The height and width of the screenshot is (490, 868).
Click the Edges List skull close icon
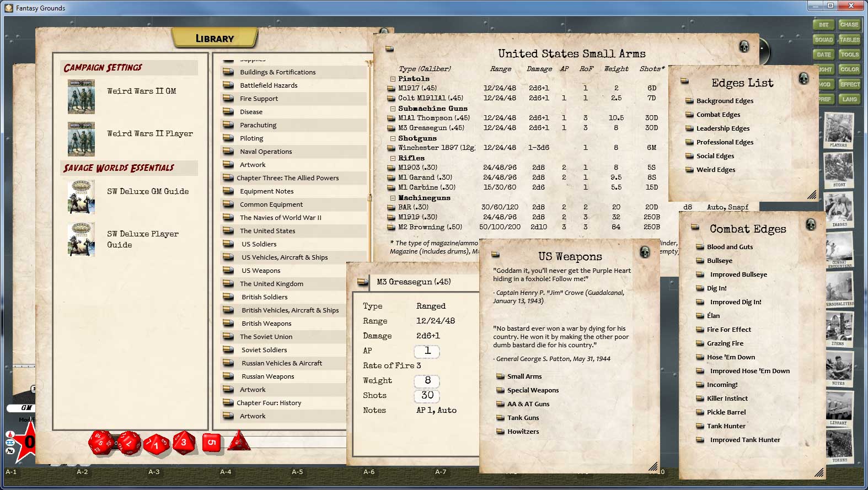click(803, 79)
